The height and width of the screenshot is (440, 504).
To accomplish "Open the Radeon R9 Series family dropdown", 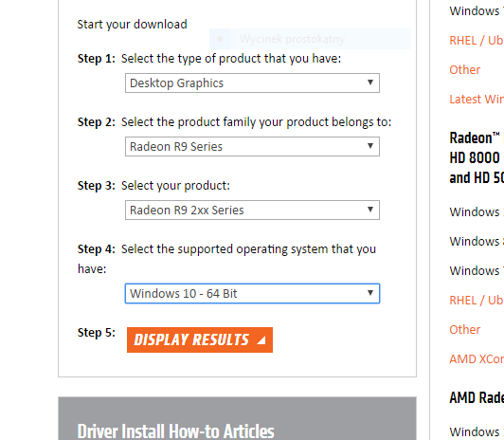I will 252,147.
